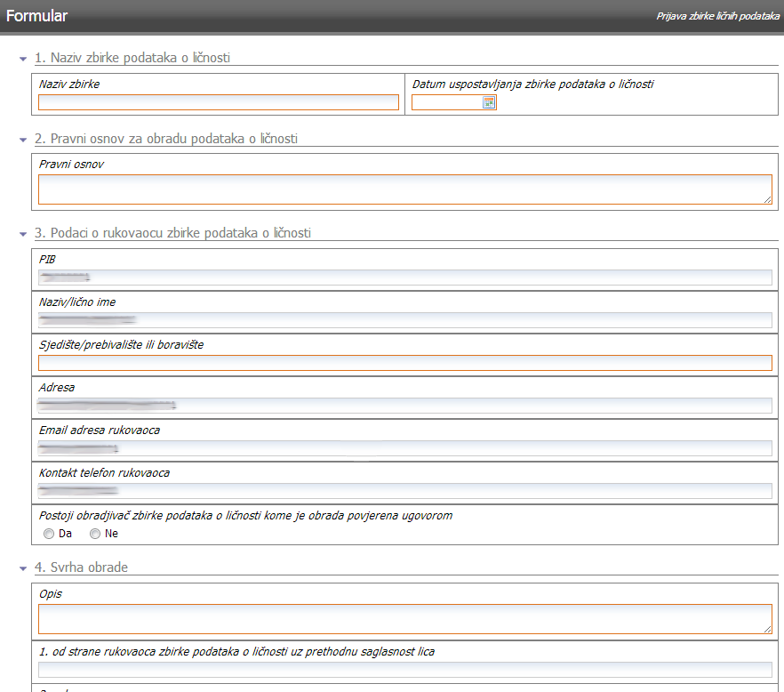
Task: Collapse section 1 Naziv zbirke podataka
Action: click(23, 59)
